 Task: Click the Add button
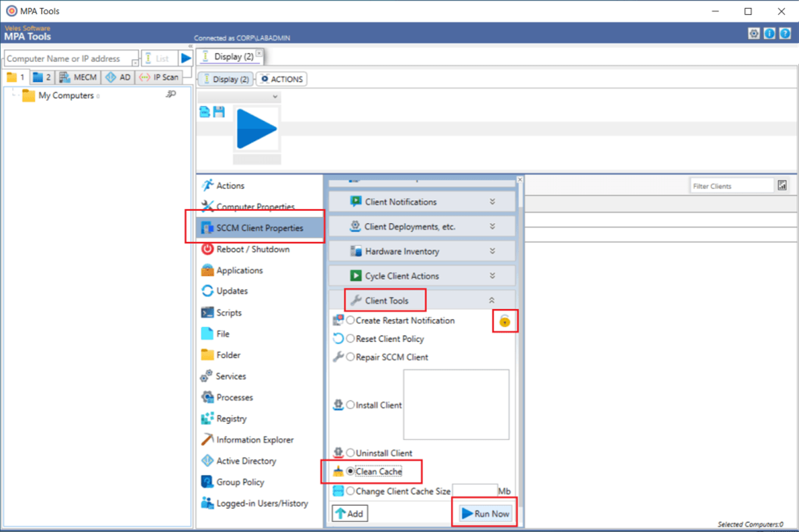[x=350, y=513]
